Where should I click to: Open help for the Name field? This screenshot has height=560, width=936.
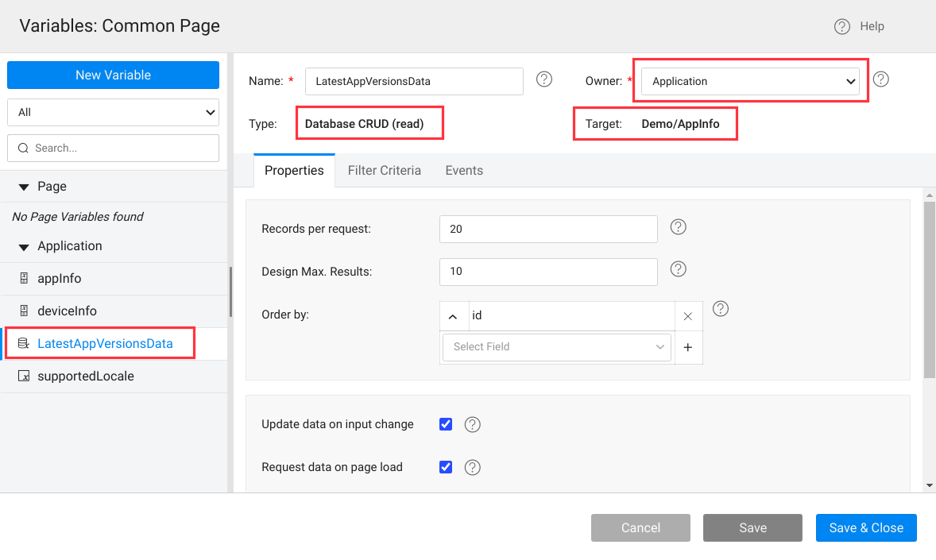543,79
